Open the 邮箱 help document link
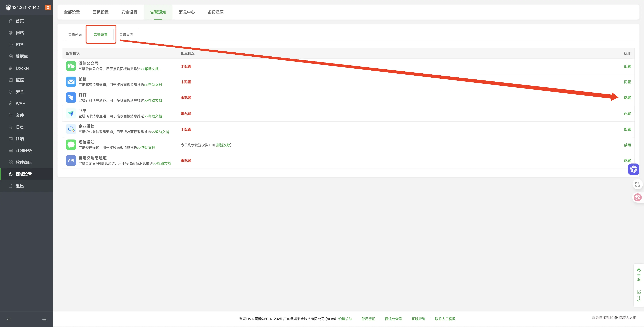The image size is (644, 327). pyautogui.click(x=155, y=85)
